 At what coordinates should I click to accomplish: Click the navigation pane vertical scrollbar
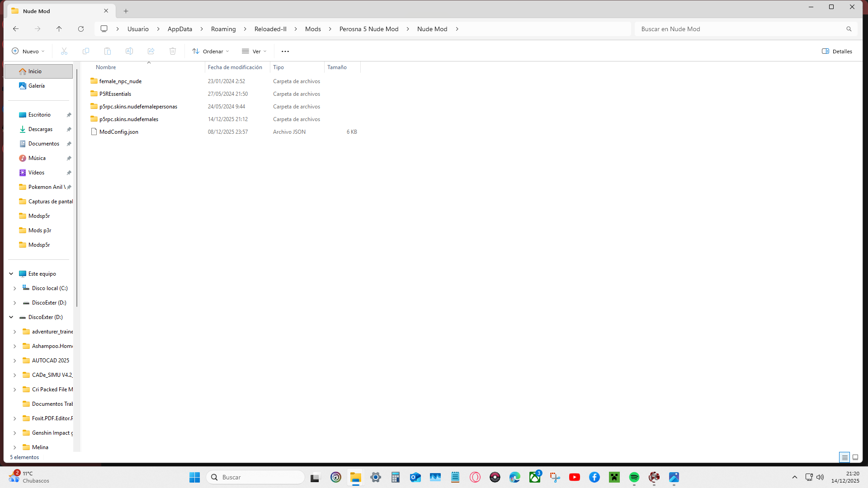pos(77,188)
